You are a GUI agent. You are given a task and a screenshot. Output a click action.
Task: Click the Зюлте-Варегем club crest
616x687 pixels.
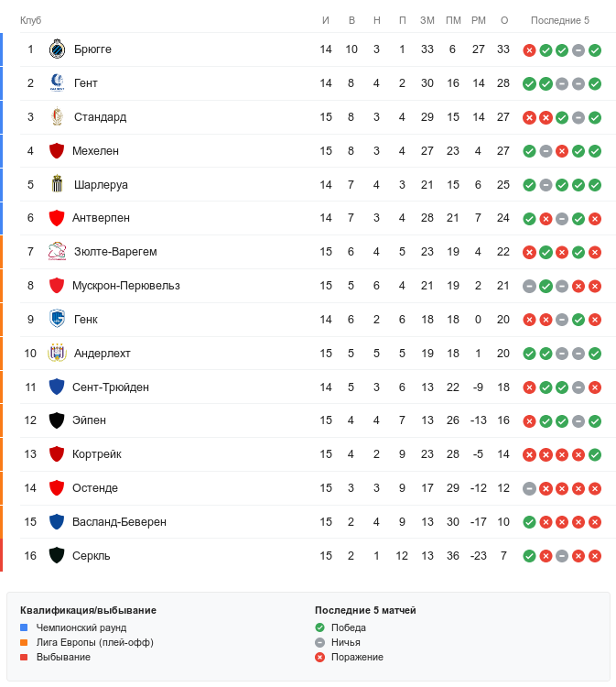click(57, 252)
